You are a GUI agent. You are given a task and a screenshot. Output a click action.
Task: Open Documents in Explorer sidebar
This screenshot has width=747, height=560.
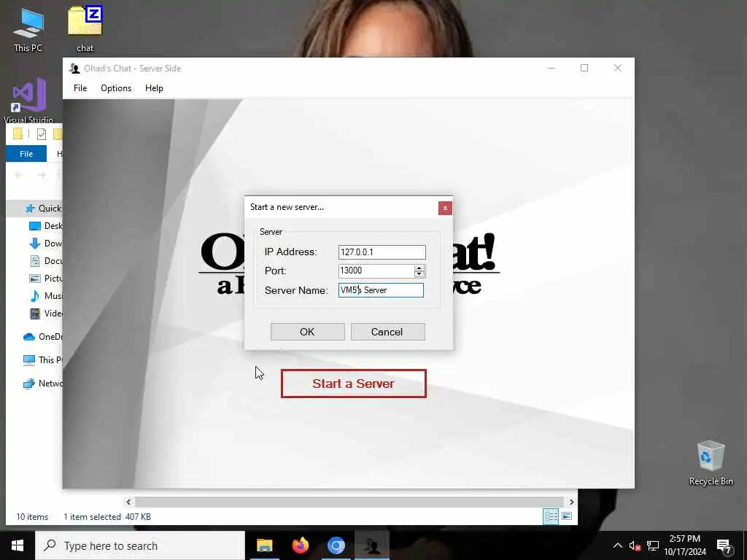click(46, 261)
